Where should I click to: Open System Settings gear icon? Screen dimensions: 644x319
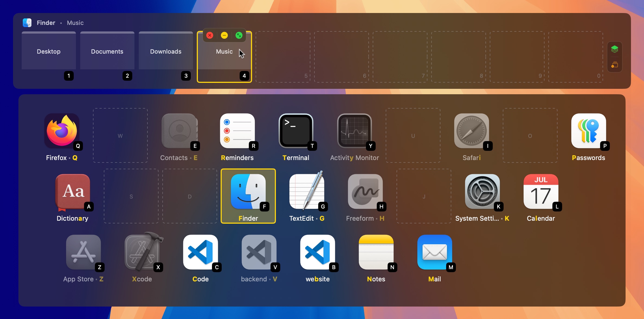(482, 191)
